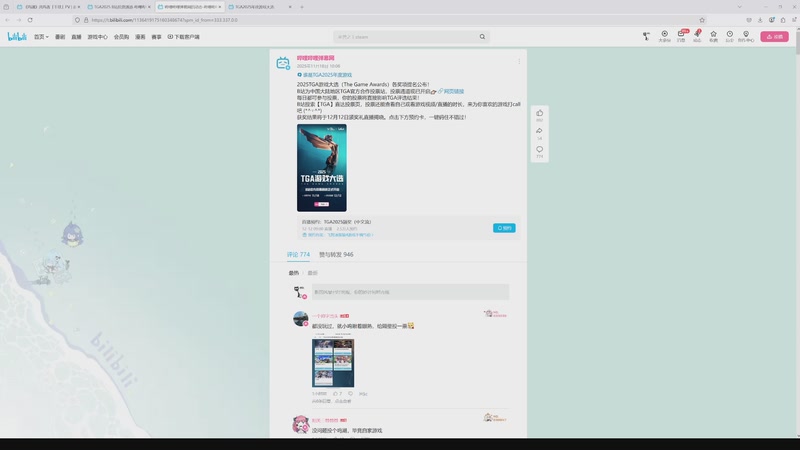Switch to the 评论 774 tab

pyautogui.click(x=298, y=254)
